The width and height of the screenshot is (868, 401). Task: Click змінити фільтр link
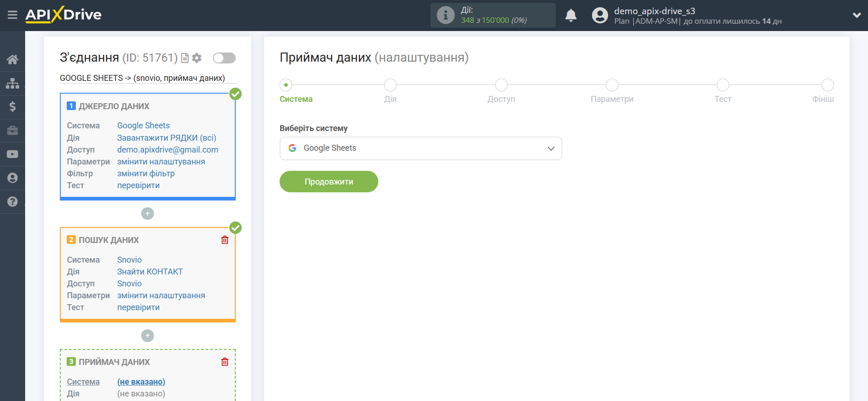pyautogui.click(x=146, y=173)
